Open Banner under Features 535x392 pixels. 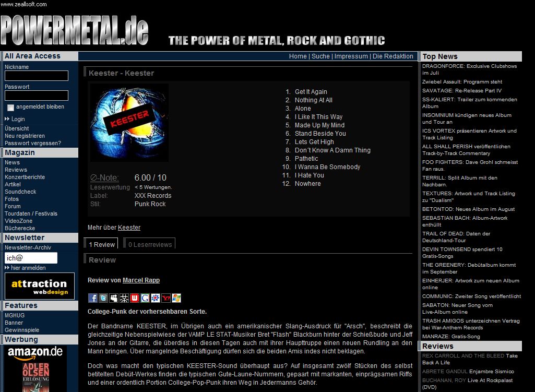14,323
